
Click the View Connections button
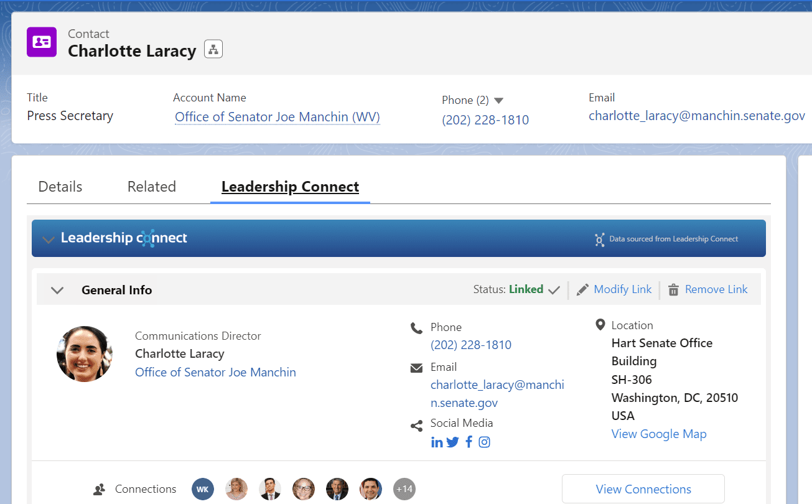pos(643,489)
